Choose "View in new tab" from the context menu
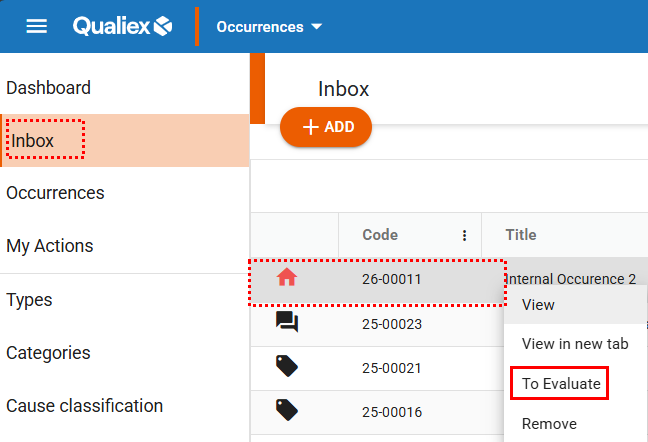Viewport: 648px width, 442px height. point(575,344)
